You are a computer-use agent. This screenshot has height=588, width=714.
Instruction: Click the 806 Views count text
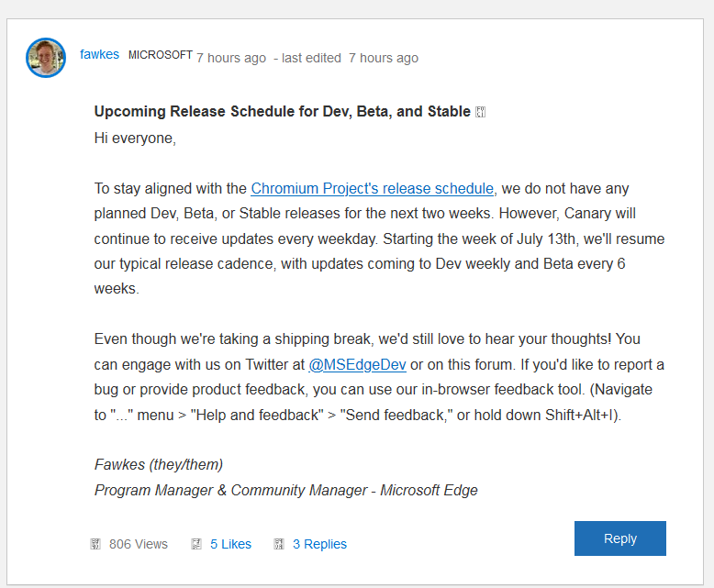139,544
